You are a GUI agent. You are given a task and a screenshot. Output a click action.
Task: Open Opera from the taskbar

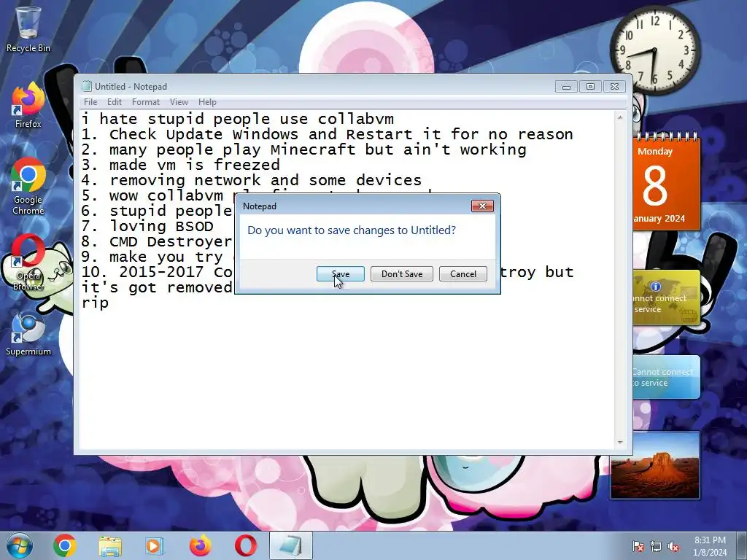click(245, 545)
